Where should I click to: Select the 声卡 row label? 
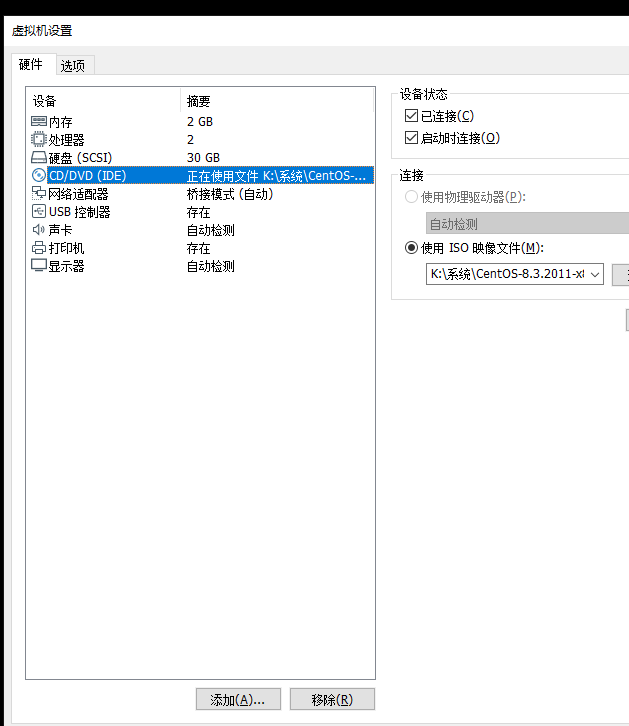(x=61, y=230)
